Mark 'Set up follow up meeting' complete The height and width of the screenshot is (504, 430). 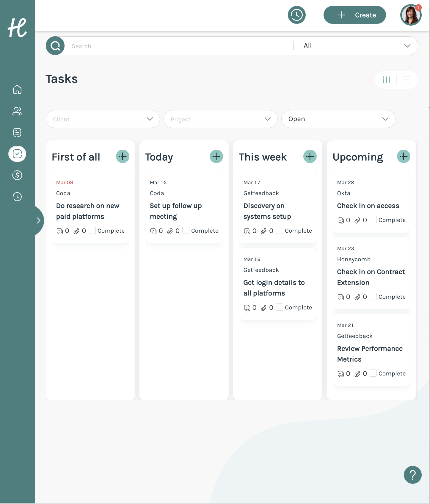pos(186,230)
